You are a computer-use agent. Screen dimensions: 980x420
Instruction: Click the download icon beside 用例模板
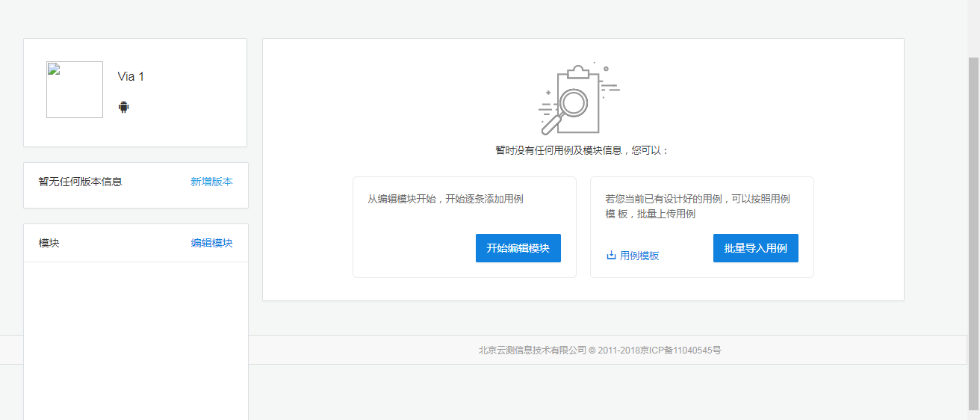[611, 256]
